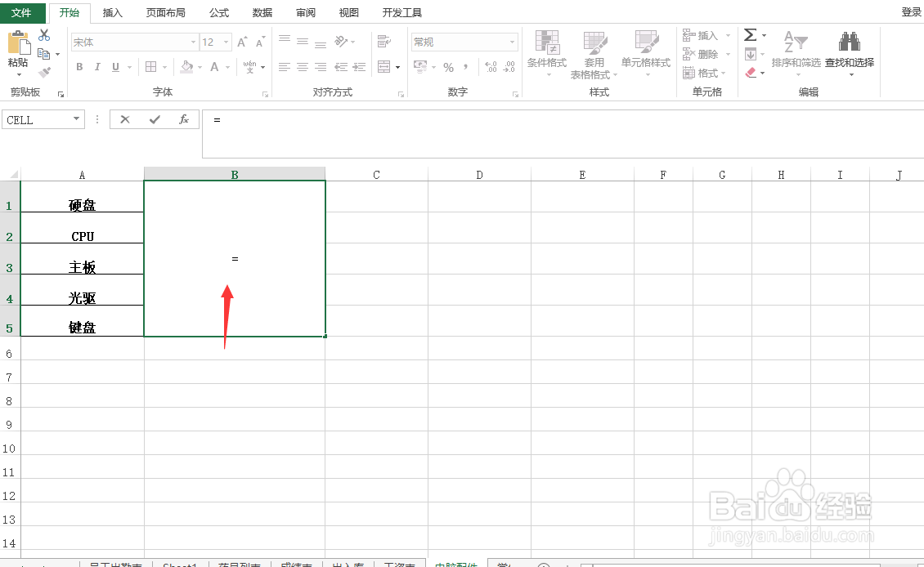The image size is (924, 567).
Task: Open 排序和筛选 sort and filter
Action: click(796, 54)
